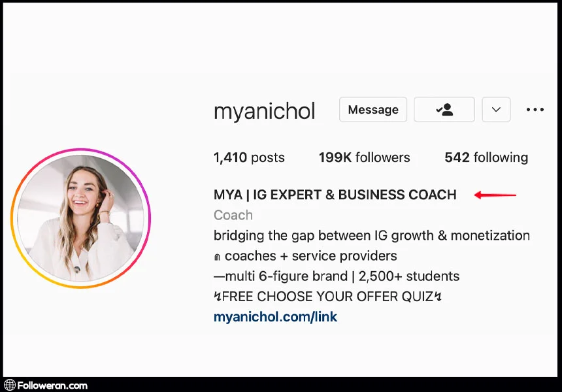This screenshot has width=562, height=392.
Task: Open the 199K followers list
Action: (x=365, y=157)
